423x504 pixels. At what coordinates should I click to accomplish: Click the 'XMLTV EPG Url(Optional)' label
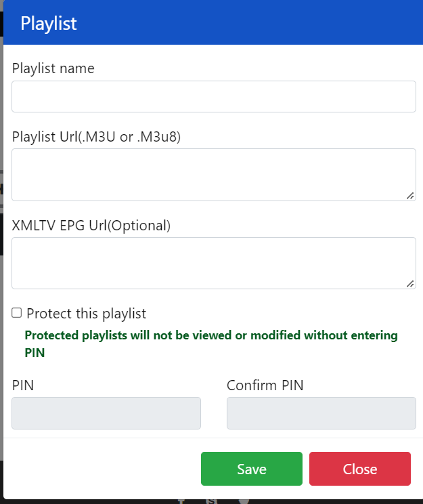pyautogui.click(x=91, y=225)
